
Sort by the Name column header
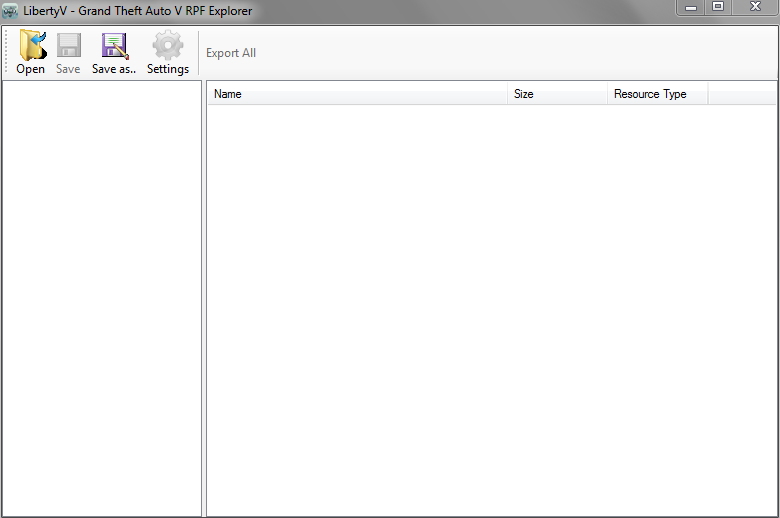point(357,94)
